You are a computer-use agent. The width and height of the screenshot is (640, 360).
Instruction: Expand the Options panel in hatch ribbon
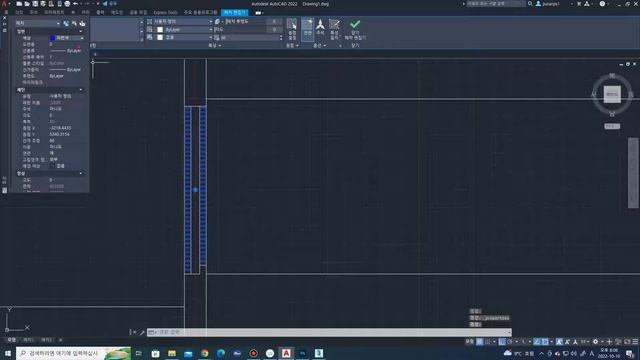320,46
